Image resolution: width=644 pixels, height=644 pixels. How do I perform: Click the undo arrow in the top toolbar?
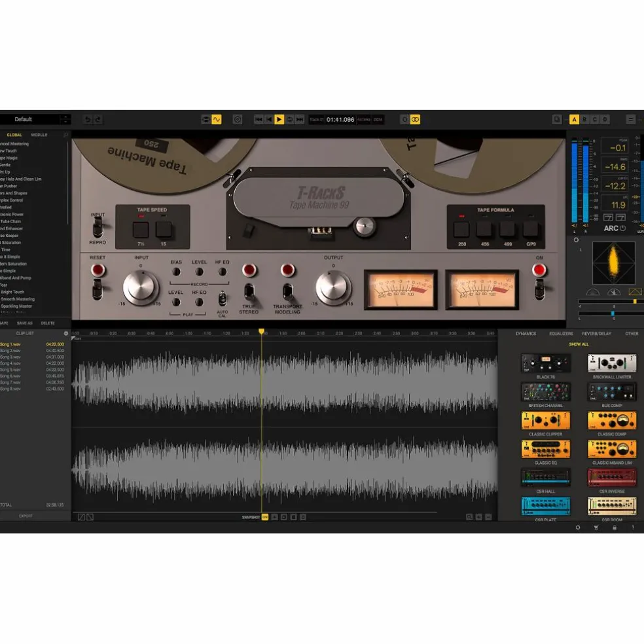tap(88, 120)
